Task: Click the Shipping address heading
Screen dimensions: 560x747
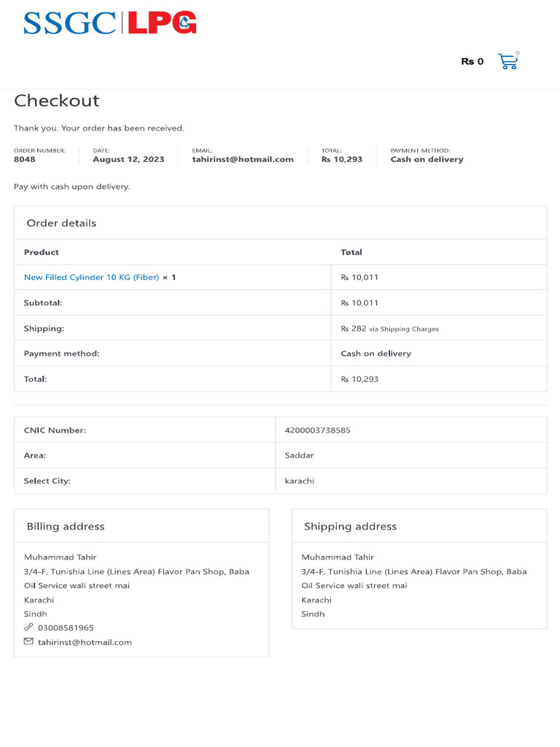Action: [350, 527]
